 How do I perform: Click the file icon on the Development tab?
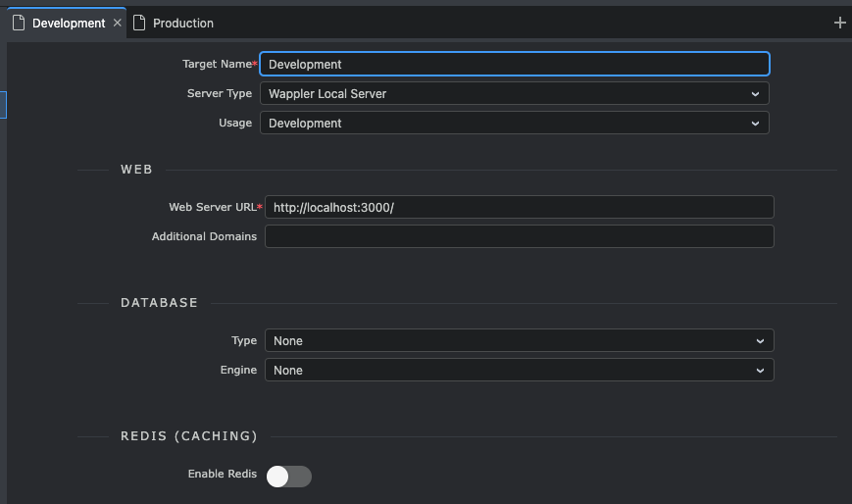(x=18, y=23)
